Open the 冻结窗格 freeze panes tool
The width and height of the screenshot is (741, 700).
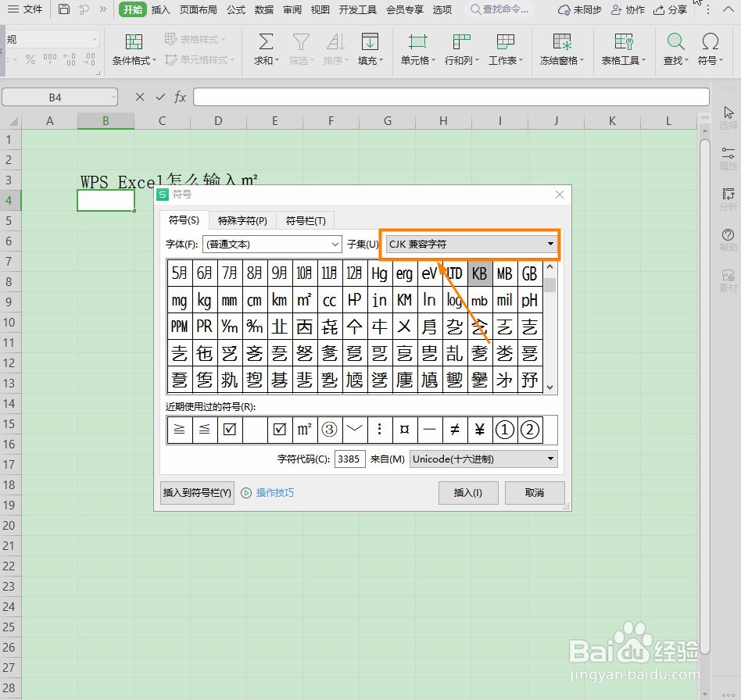coord(562,49)
